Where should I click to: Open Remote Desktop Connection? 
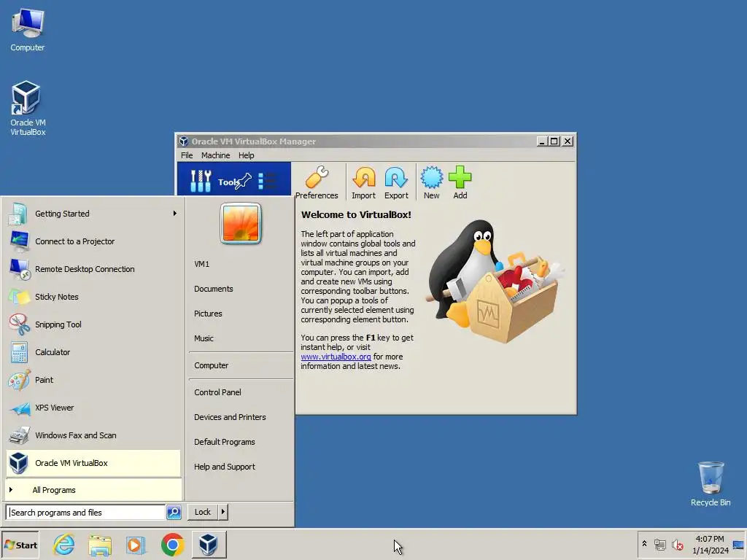coord(93,269)
